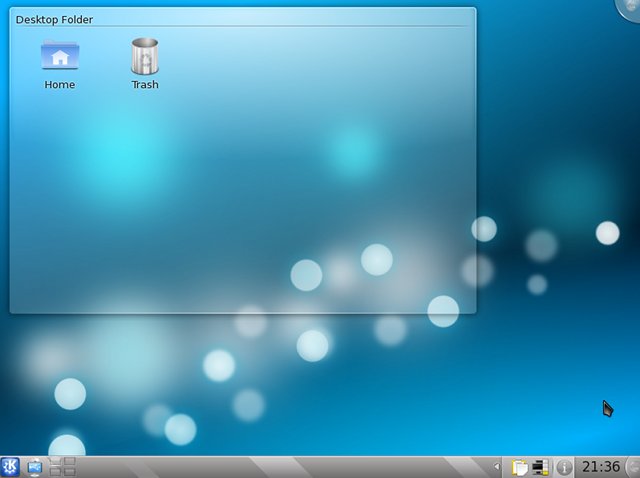Click the "Desktop Folder" widget title
640x478 pixels.
pos(54,20)
